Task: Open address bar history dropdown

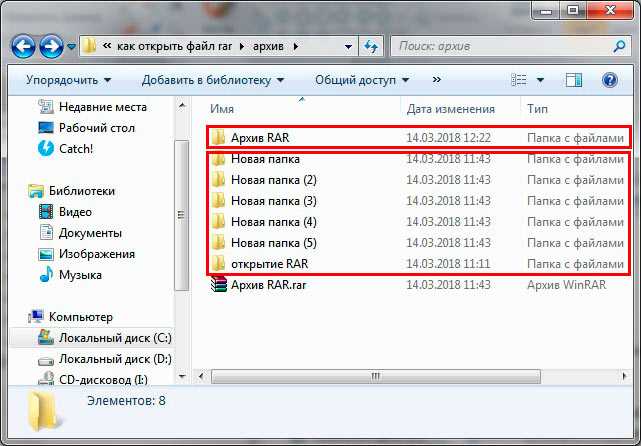Action: pos(348,47)
